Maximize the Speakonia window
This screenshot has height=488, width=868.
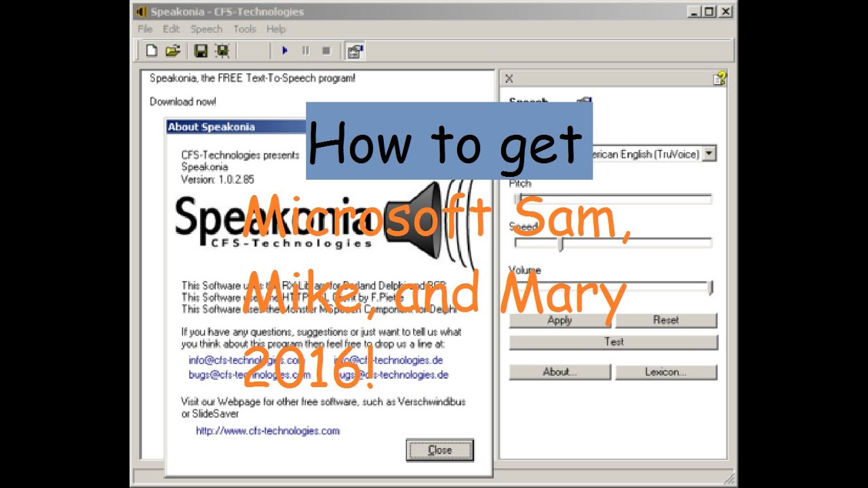point(709,12)
